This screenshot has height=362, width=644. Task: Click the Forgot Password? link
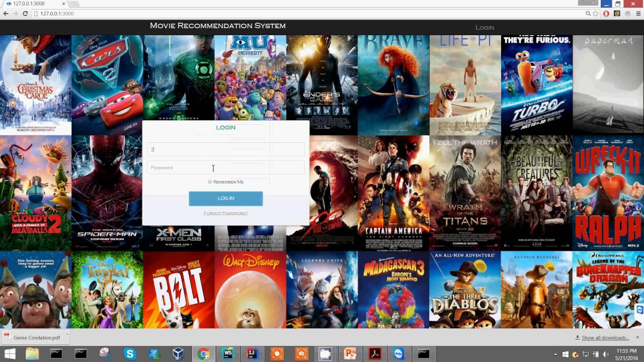coord(226,213)
